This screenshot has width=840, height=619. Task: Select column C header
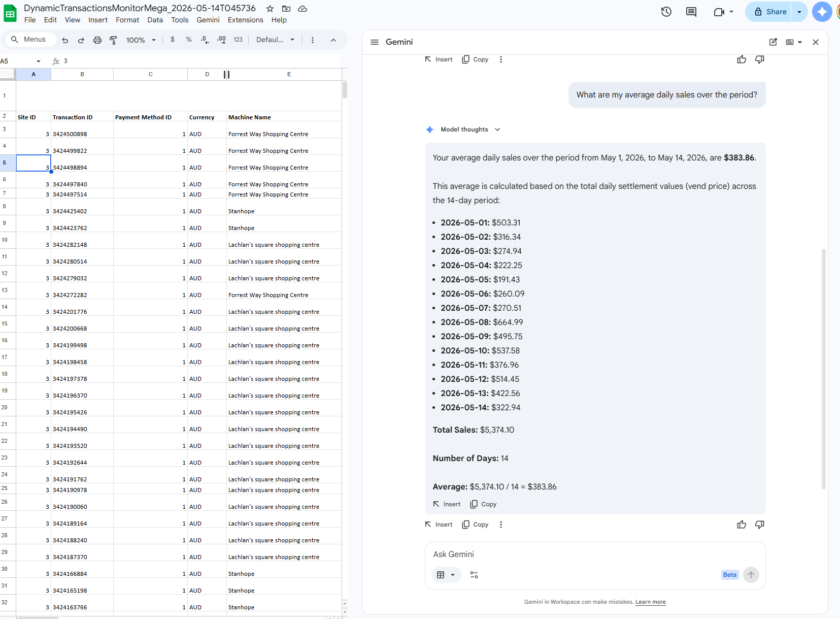[151, 75]
